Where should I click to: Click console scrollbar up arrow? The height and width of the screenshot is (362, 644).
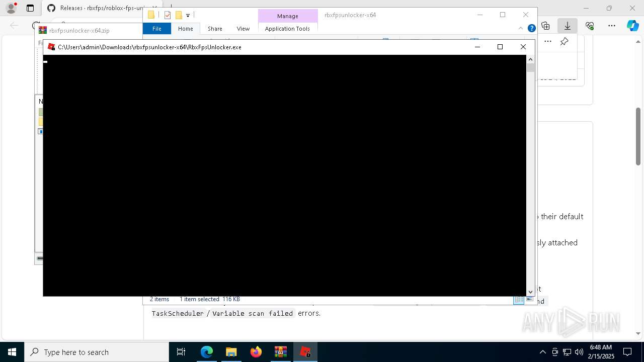point(530,59)
